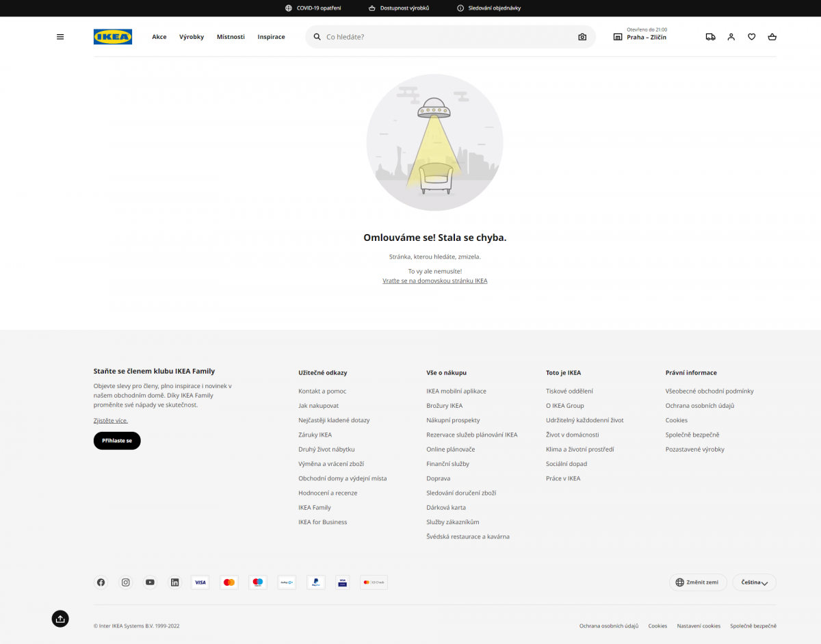The image size is (821, 644).
Task: Click the search magnifier icon
Action: pyautogui.click(x=317, y=37)
